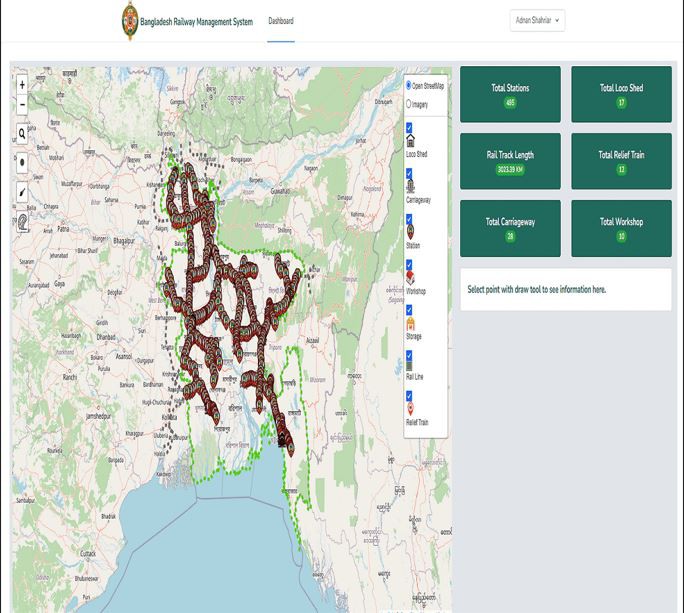Select the draw point marker tool
Viewport: 684px width, 613px height.
coord(22,163)
